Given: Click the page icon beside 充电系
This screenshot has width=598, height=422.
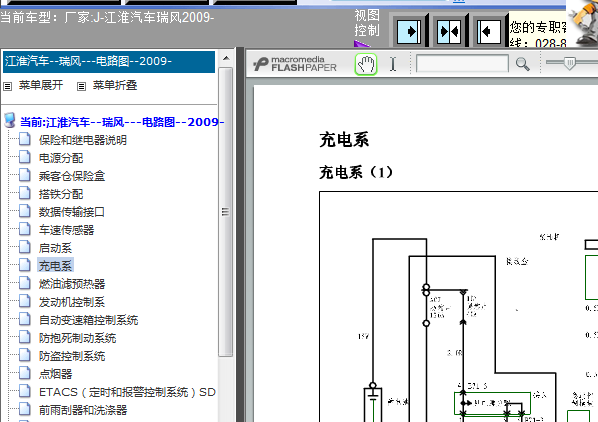Looking at the screenshot, I should pos(25,265).
